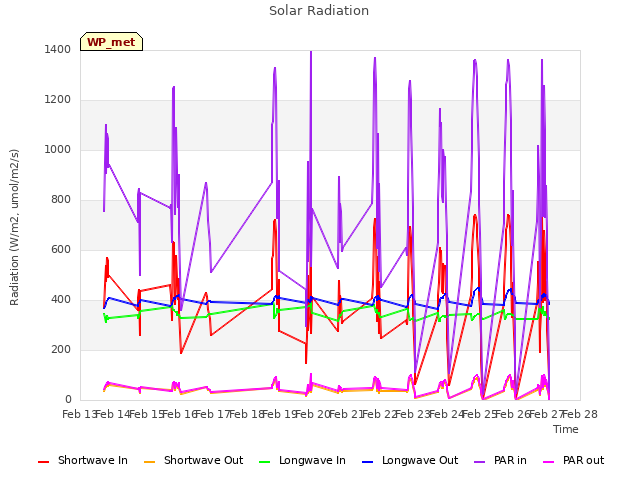Click the purple PAR in legend swatch

480,462
